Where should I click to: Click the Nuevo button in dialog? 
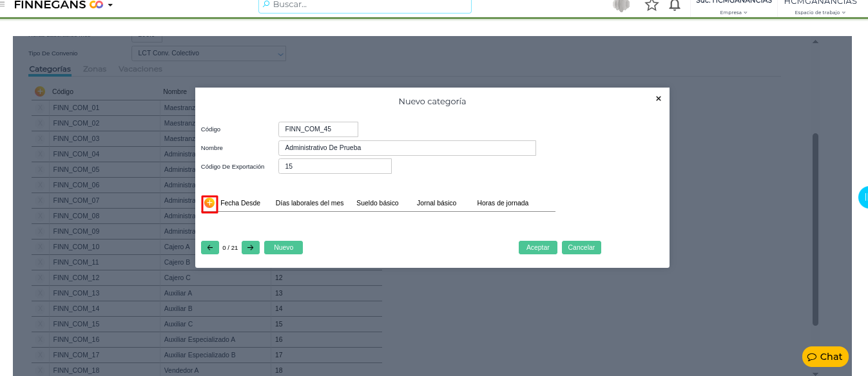[284, 247]
